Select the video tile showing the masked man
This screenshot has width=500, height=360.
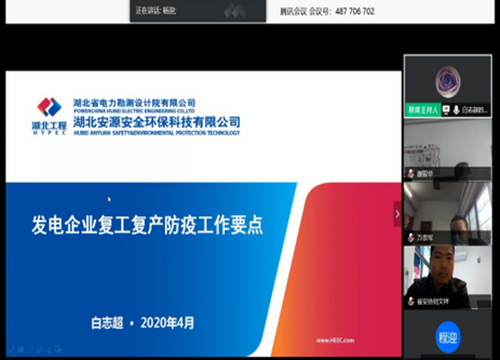448,214
